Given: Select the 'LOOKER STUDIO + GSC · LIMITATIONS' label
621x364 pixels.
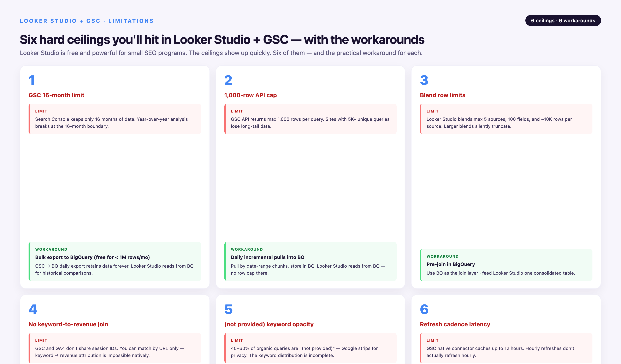Looking at the screenshot, I should (x=87, y=21).
